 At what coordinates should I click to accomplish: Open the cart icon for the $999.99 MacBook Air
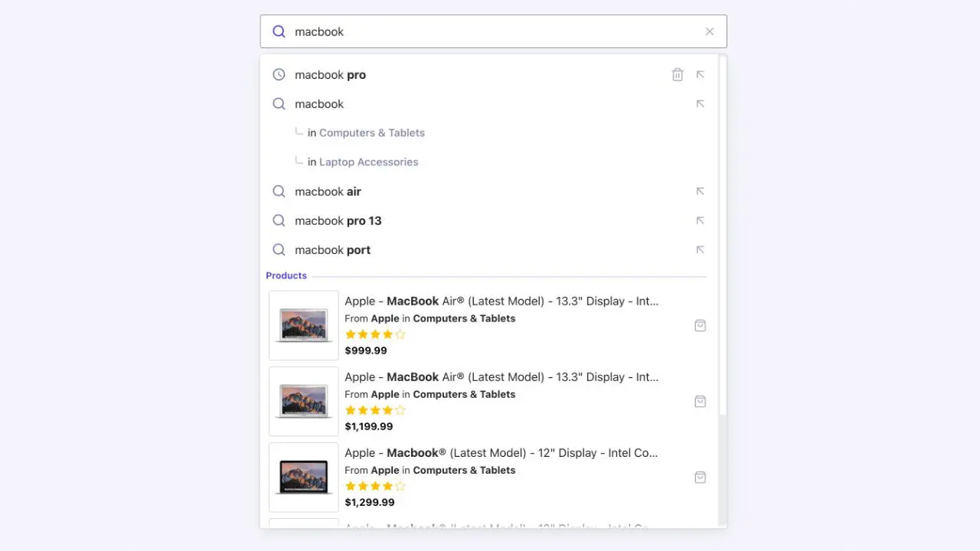(700, 324)
